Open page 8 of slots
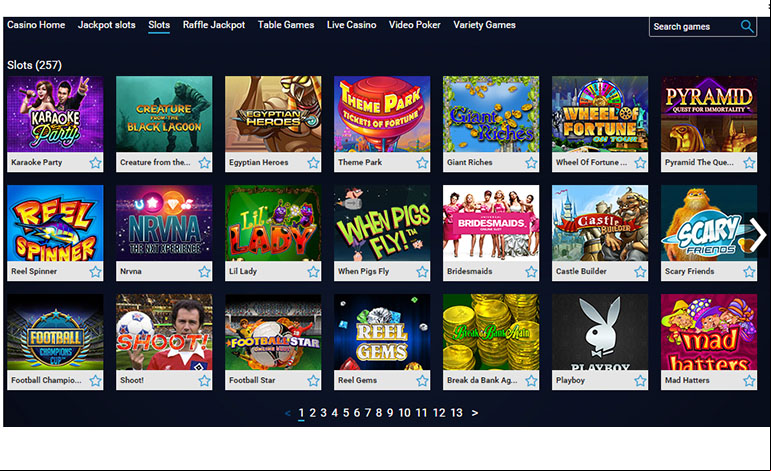The image size is (771, 471). point(379,413)
